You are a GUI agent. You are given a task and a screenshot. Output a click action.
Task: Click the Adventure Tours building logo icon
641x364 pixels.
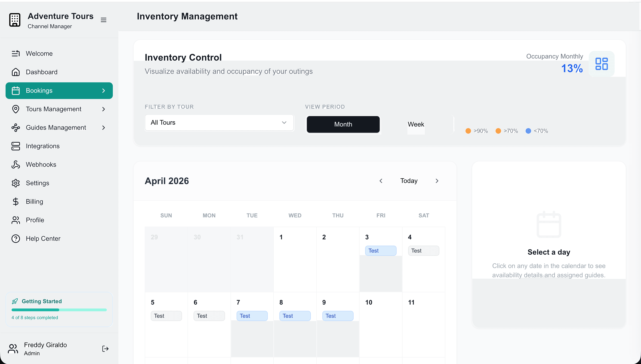point(15,20)
